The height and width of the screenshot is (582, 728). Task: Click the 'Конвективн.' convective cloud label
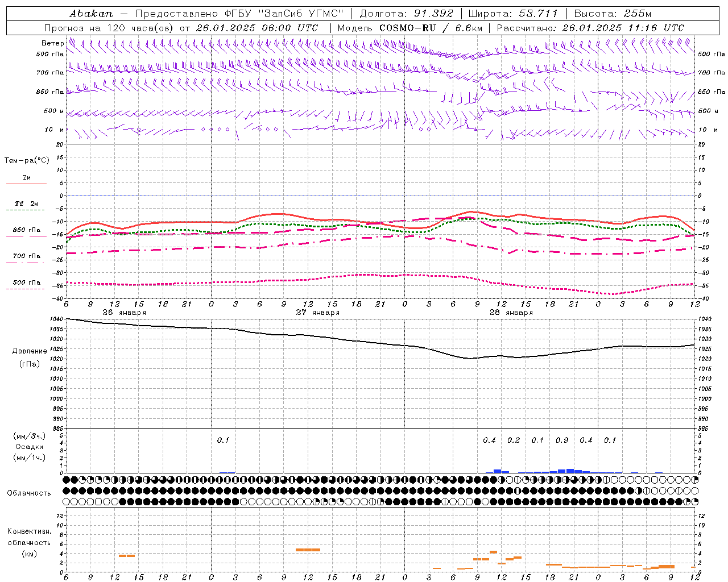(29, 531)
